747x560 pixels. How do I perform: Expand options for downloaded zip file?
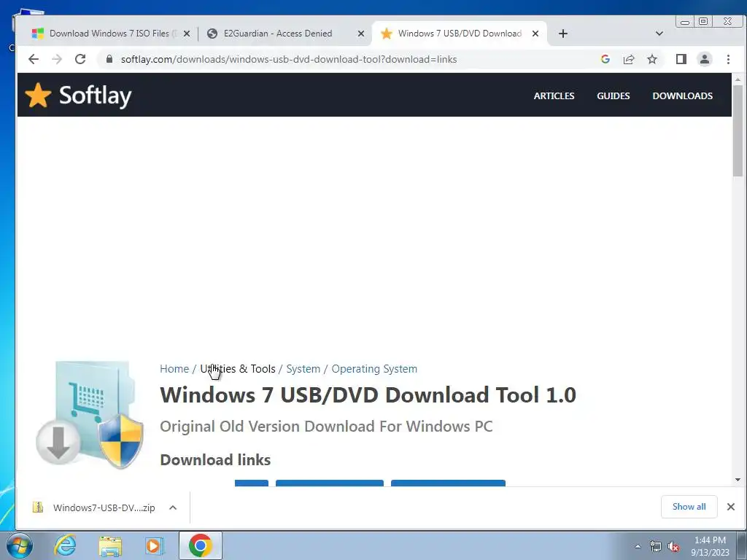coord(173,507)
